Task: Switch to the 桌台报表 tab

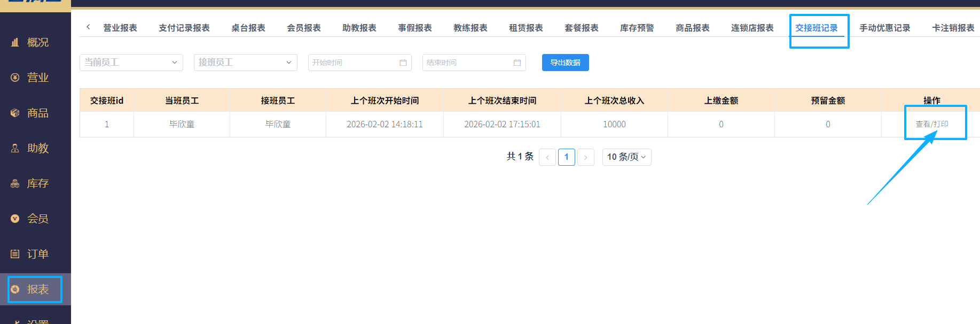Action: coord(248,28)
